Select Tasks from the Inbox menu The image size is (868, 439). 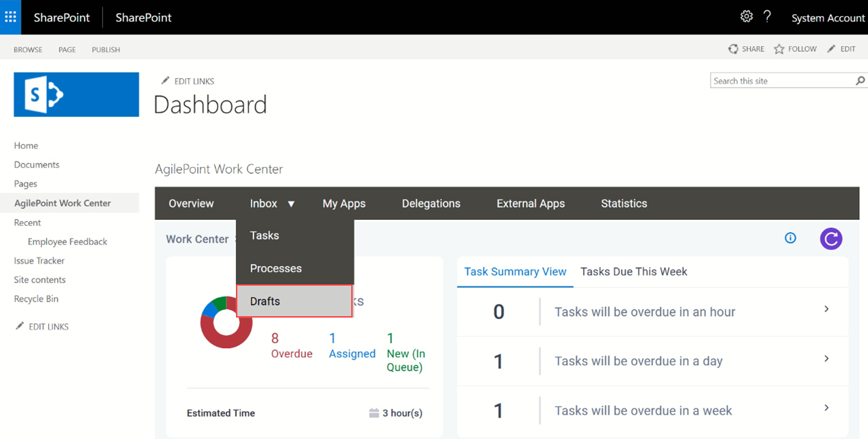[295, 235]
